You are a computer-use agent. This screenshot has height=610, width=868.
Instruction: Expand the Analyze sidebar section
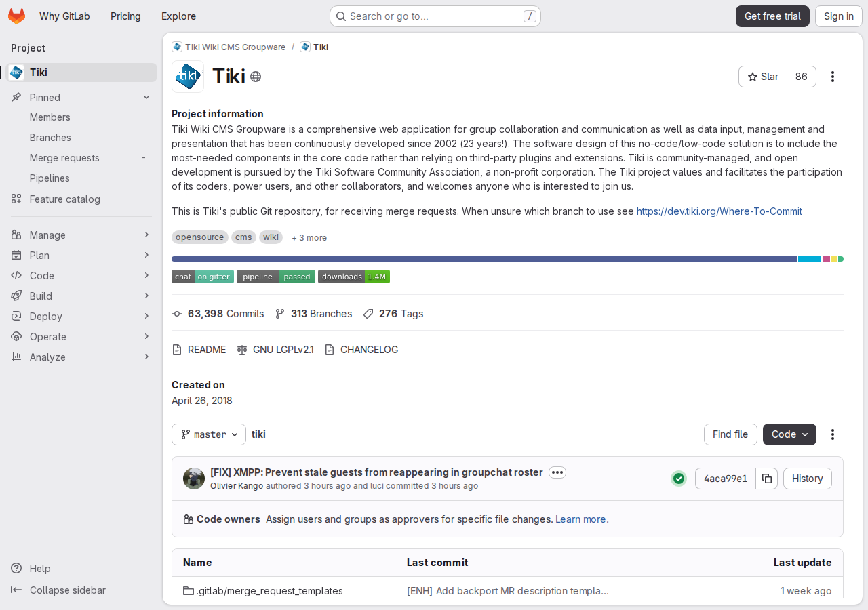[81, 357]
